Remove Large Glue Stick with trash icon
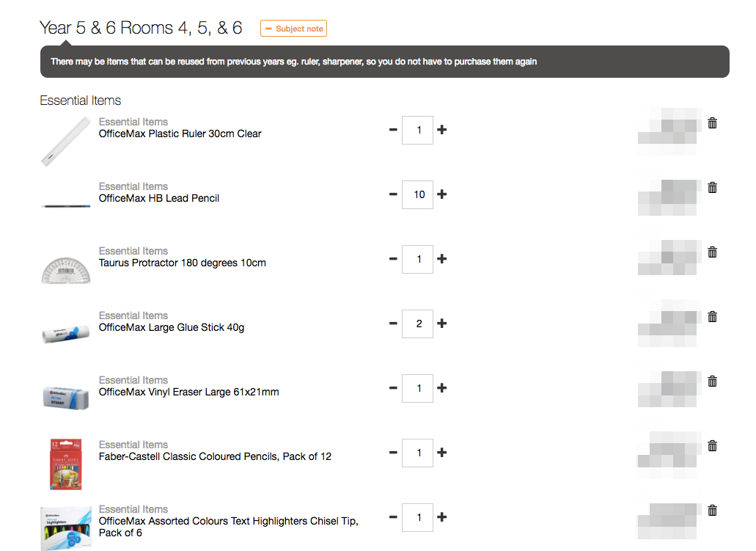This screenshot has width=756, height=551. 712,317
